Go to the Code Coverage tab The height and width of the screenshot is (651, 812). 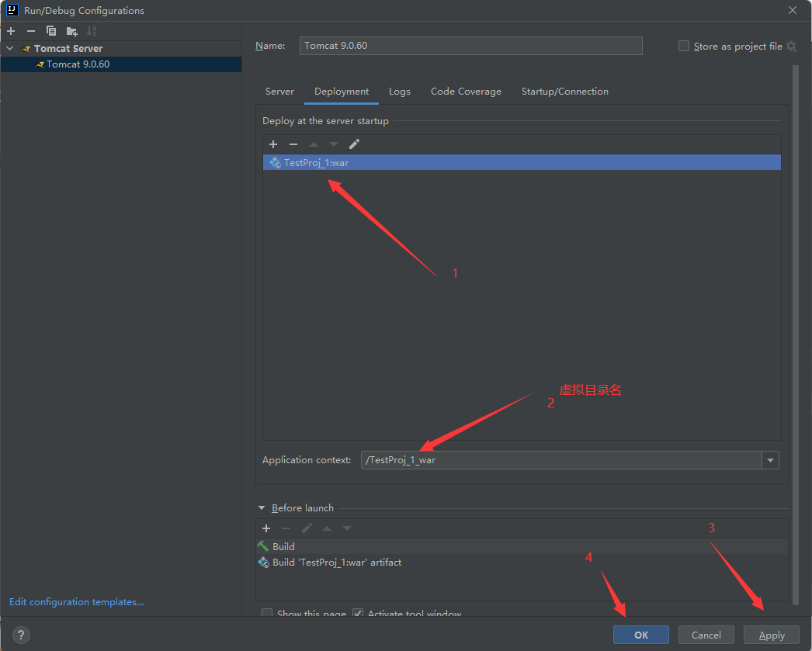point(466,92)
